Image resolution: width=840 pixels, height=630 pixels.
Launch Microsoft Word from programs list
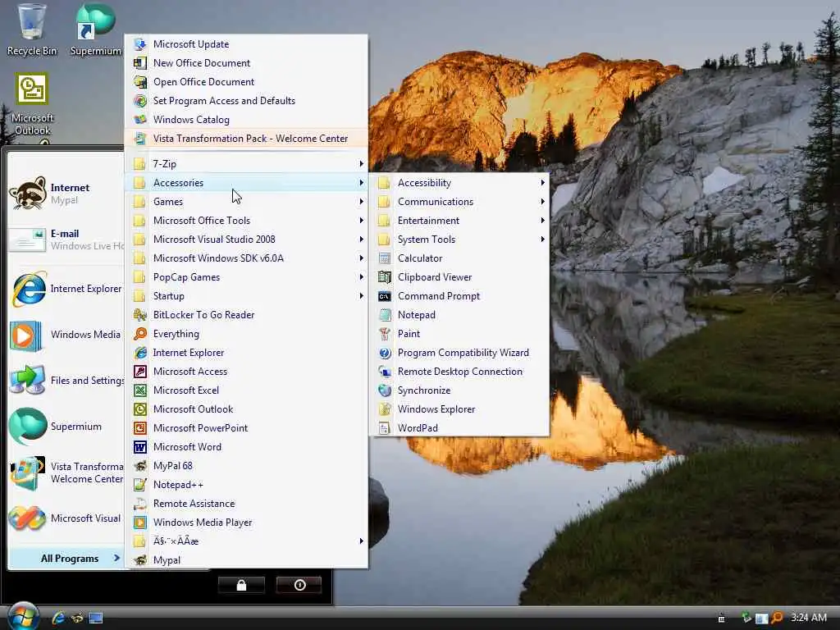(246, 447)
